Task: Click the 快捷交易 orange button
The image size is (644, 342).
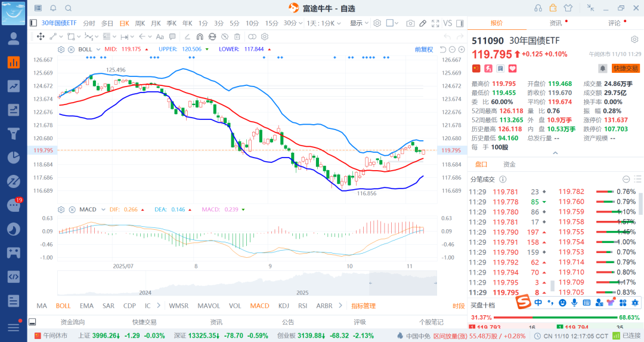Action: click(626, 69)
